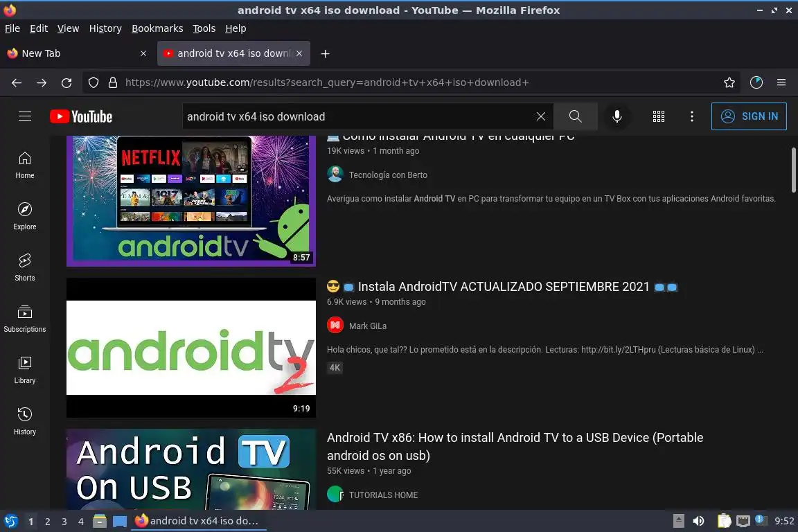Open Mark GiLa channel name
The image size is (798, 532).
coord(367,326)
